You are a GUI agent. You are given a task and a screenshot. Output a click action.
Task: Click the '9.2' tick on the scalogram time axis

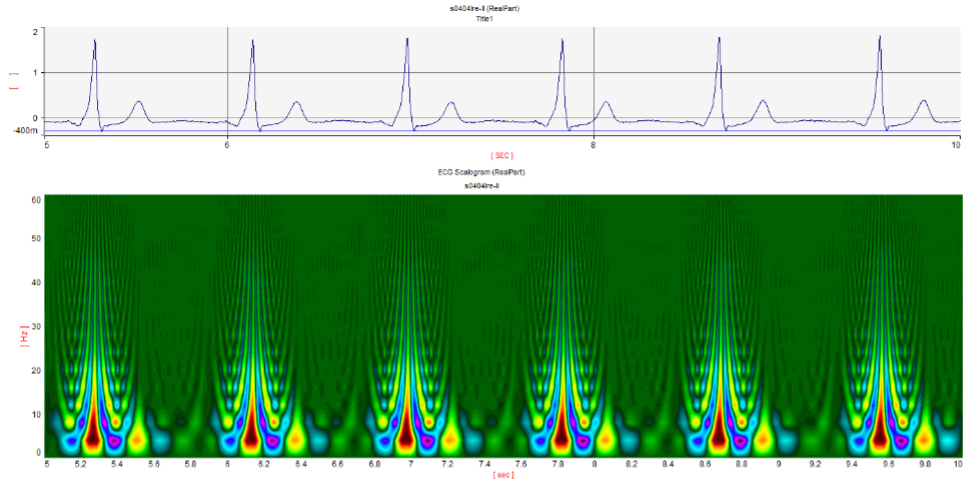point(813,466)
